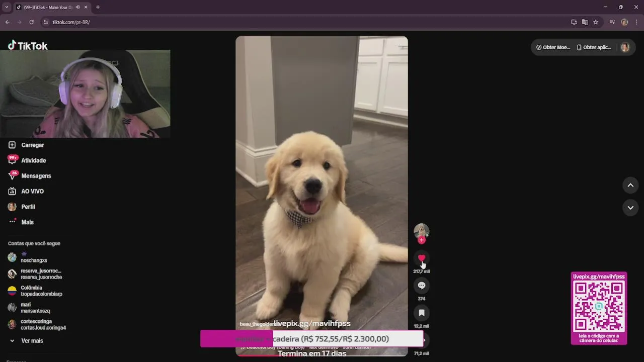Open Perfil page
This screenshot has width=644, height=362.
point(22,207)
